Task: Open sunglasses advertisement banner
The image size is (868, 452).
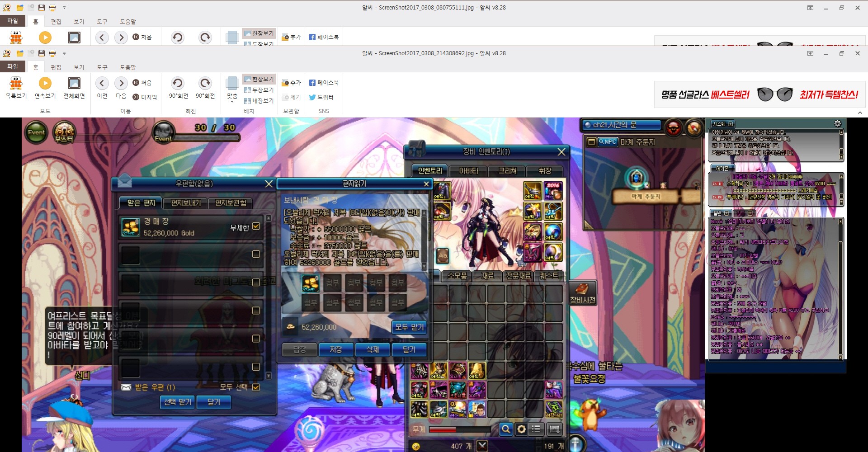Action: pyautogui.click(x=759, y=94)
